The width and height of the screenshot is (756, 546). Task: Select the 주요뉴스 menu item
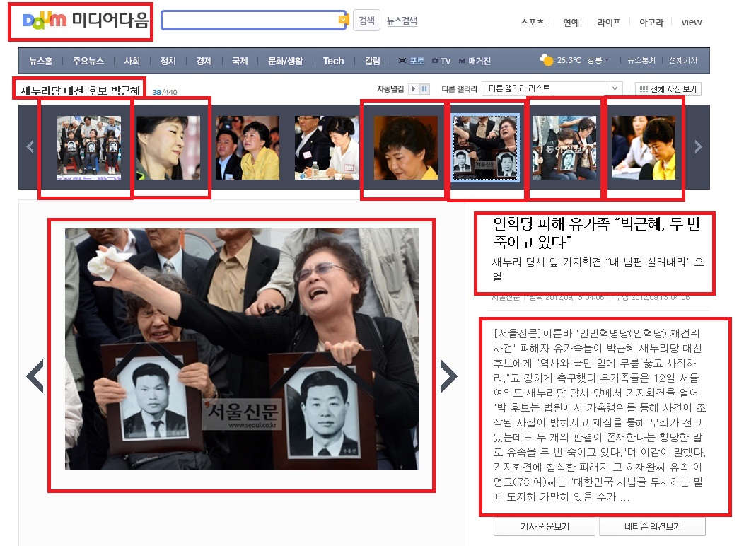[88, 61]
